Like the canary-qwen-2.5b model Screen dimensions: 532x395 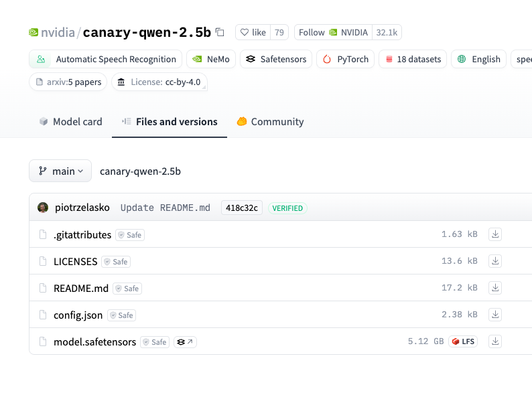(x=253, y=32)
